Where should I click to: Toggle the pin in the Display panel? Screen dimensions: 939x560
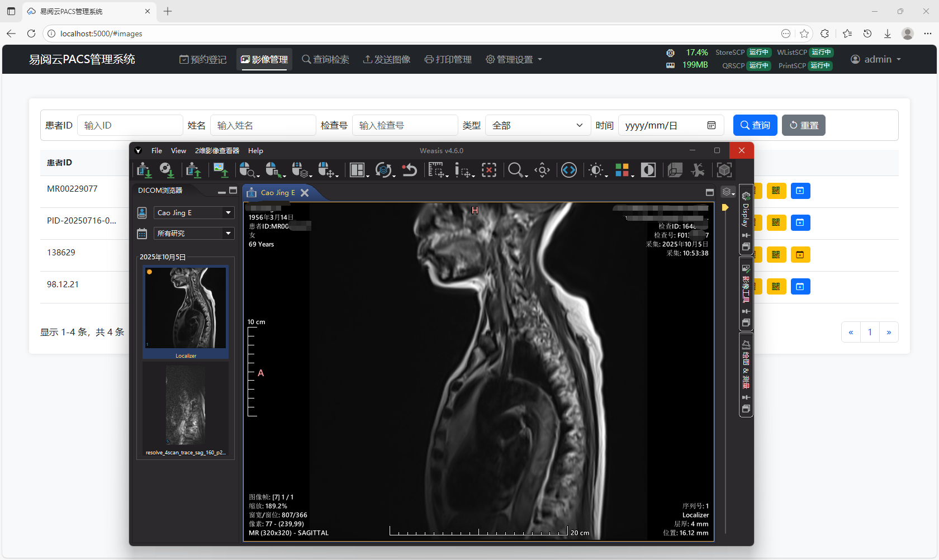[x=746, y=235]
